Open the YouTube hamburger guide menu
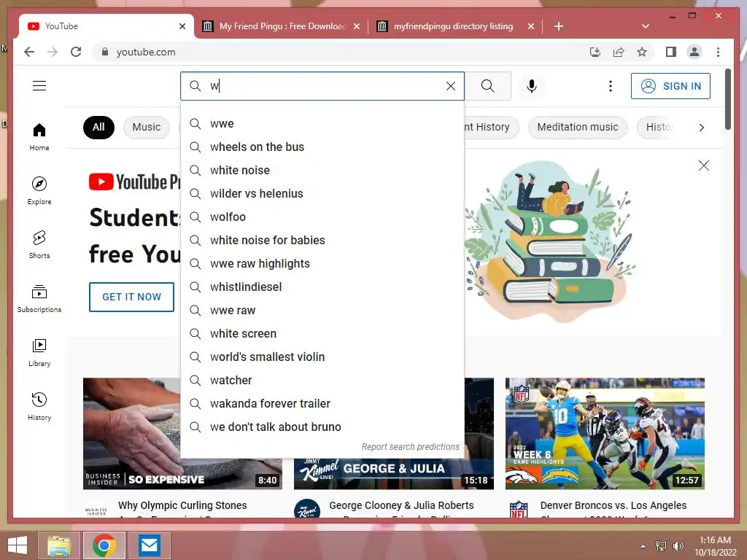 39,86
